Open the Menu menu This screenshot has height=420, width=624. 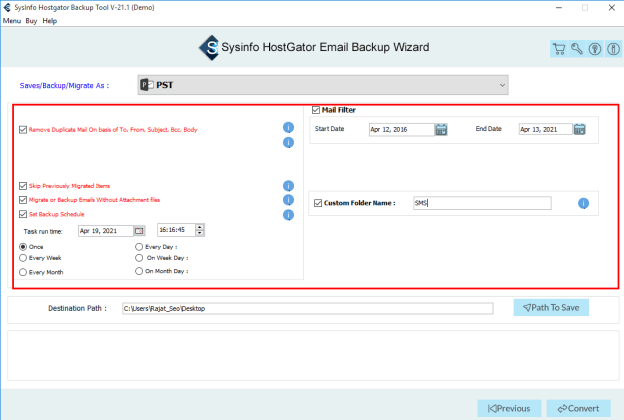coord(12,21)
